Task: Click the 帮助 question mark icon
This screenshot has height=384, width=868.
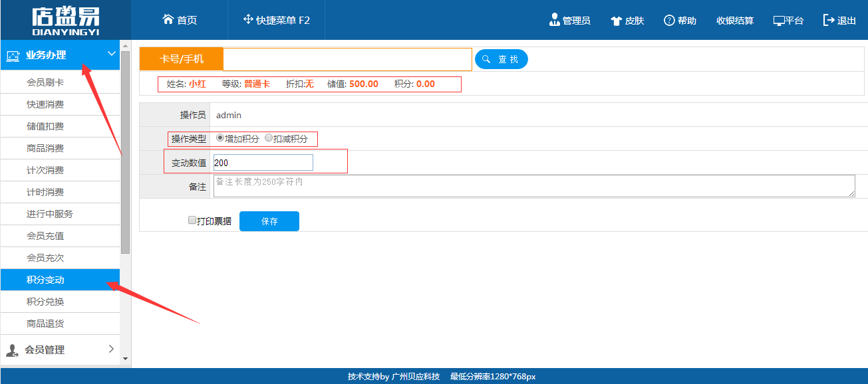Action: 669,20
